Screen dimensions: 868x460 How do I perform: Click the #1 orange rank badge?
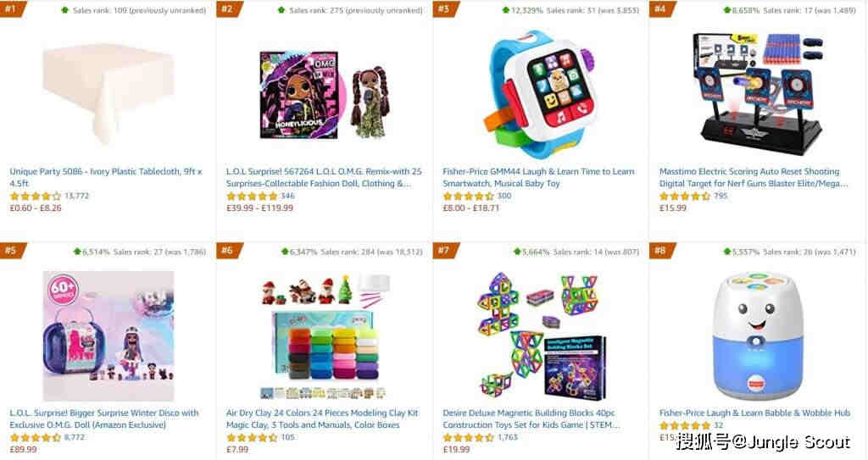13,8
